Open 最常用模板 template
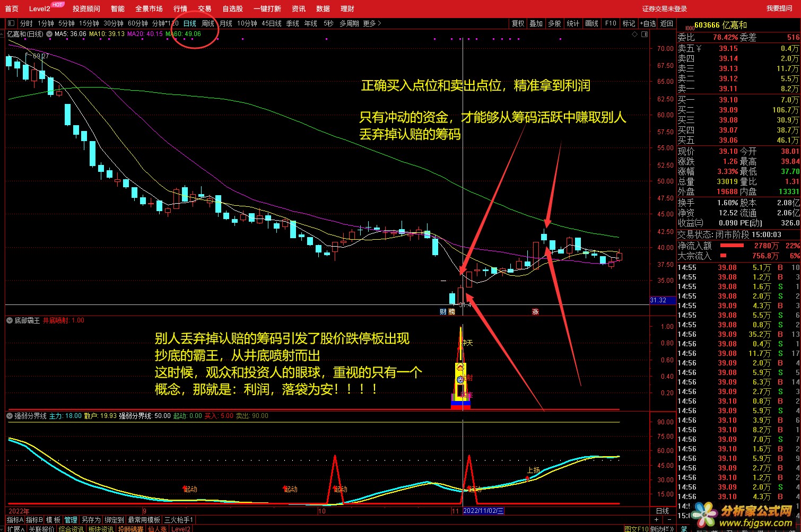The image size is (801, 532). pos(144,520)
